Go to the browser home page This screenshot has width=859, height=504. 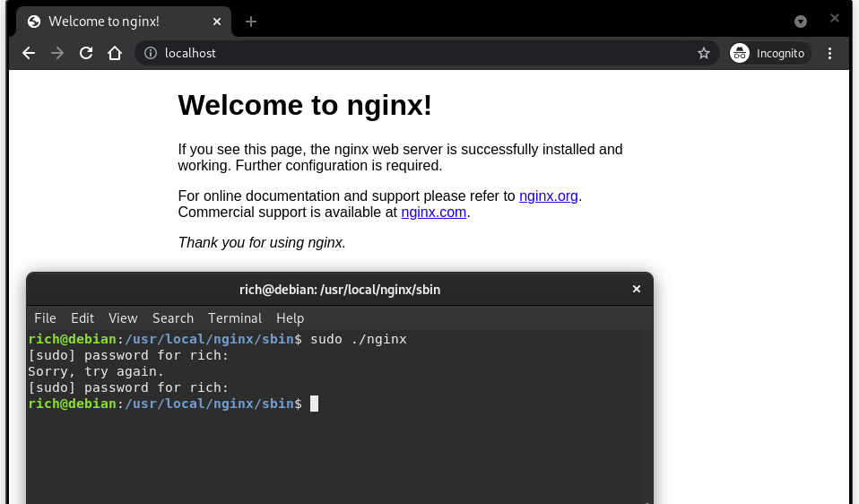(x=115, y=53)
